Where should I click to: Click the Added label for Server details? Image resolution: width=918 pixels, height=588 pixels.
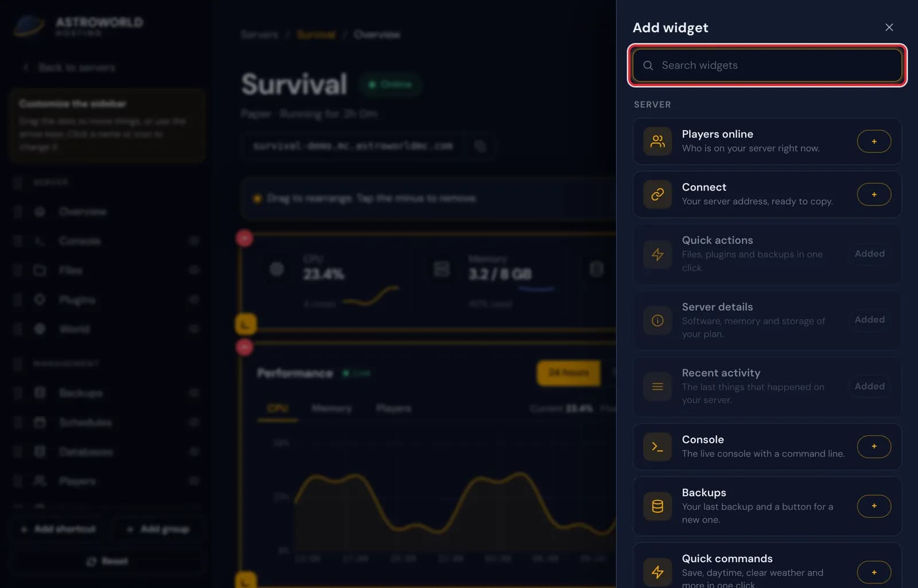(869, 320)
